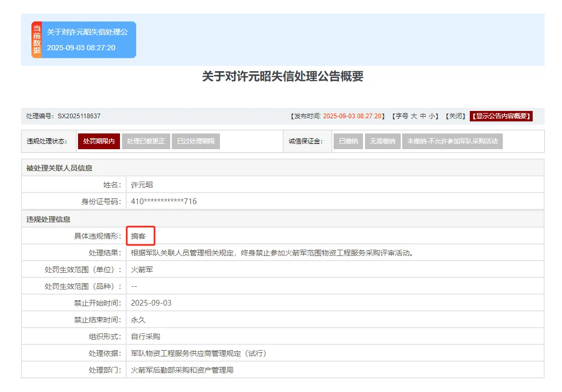Click 关闭 to close the announcement
The height and width of the screenshot is (392, 562).
click(x=455, y=116)
